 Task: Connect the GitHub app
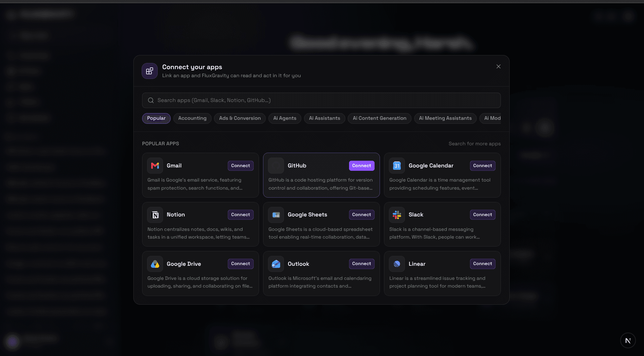click(x=361, y=166)
